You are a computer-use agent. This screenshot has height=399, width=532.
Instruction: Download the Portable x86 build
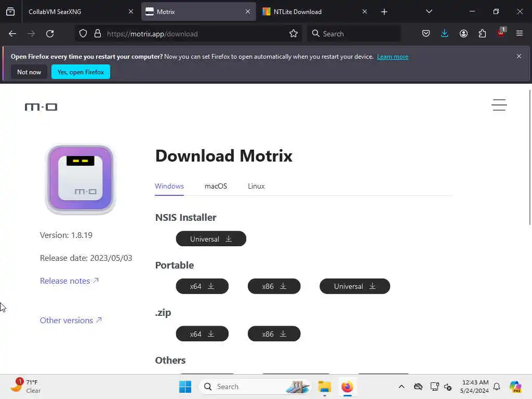pos(274,286)
